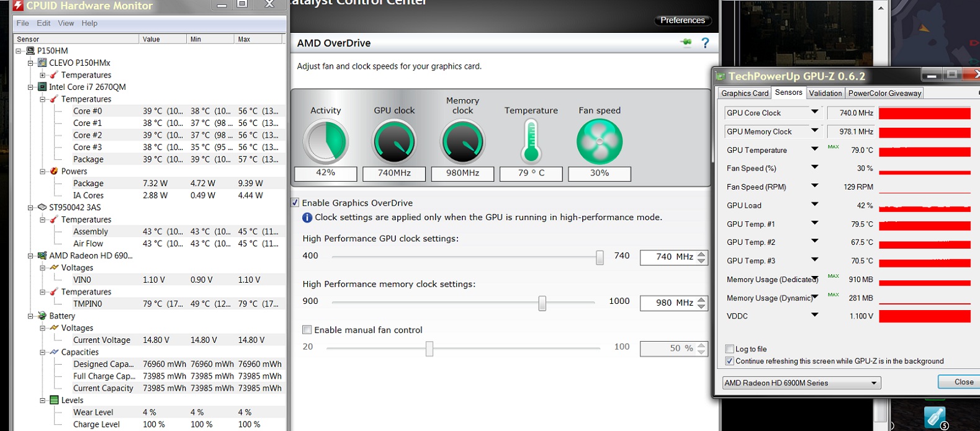Click the Temperature thermometer icon
The height and width of the screenshot is (431, 980).
click(531, 141)
